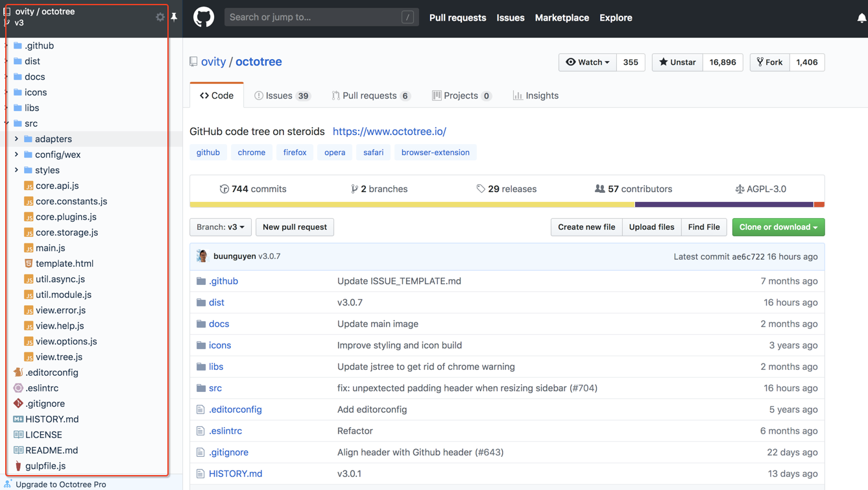The image size is (868, 490).
Task: Click the Find File button
Action: (704, 227)
